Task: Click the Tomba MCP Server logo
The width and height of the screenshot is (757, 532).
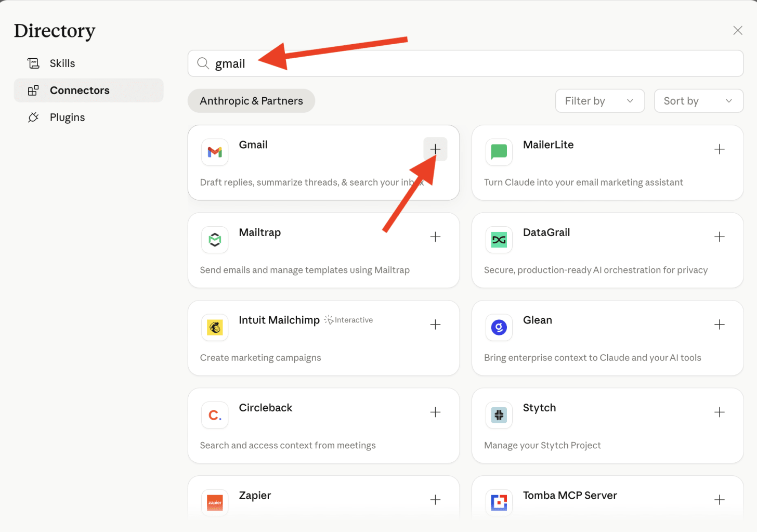Action: [499, 502]
